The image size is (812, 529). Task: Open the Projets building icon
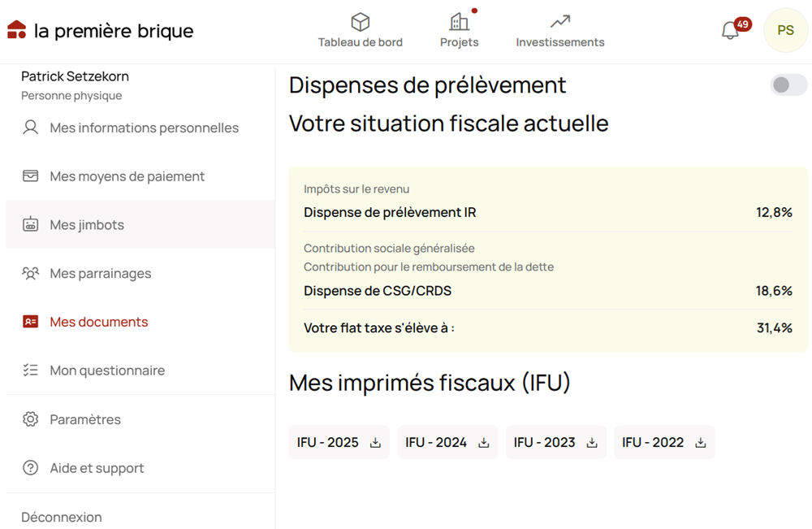pos(459,22)
